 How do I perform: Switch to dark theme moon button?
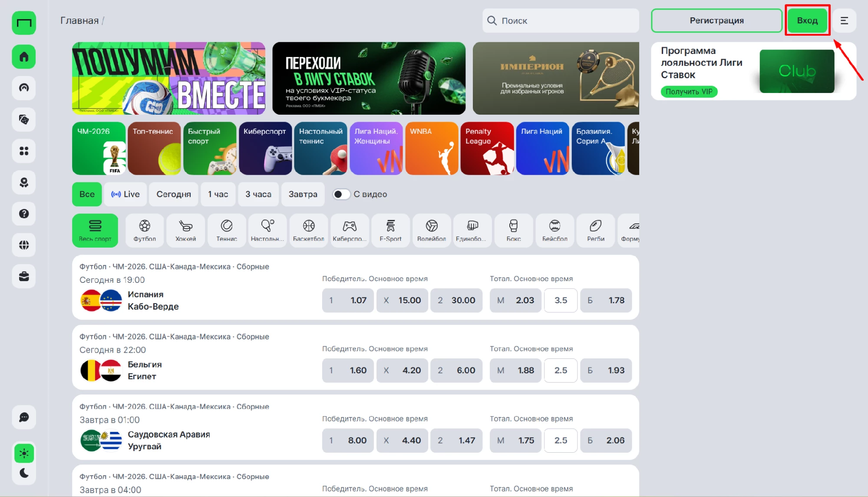[x=24, y=473]
